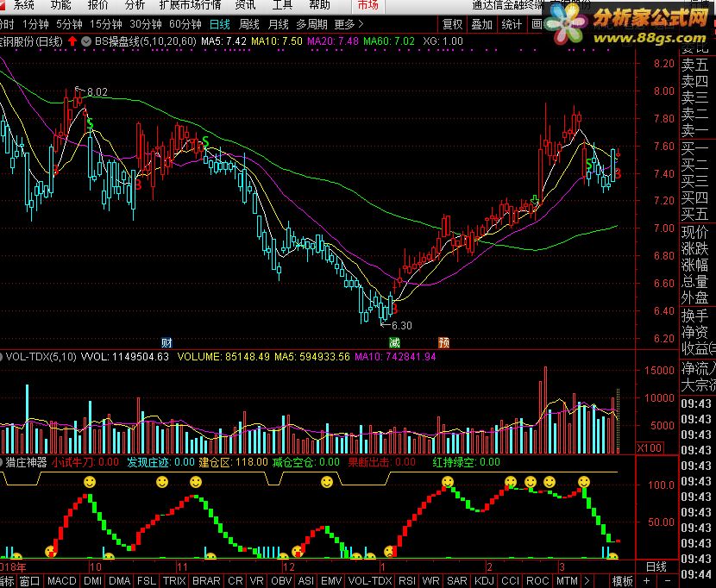This screenshot has width=716, height=588.
Task: Click the minus button in the bottom bar
Action: pyautogui.click(x=667, y=581)
